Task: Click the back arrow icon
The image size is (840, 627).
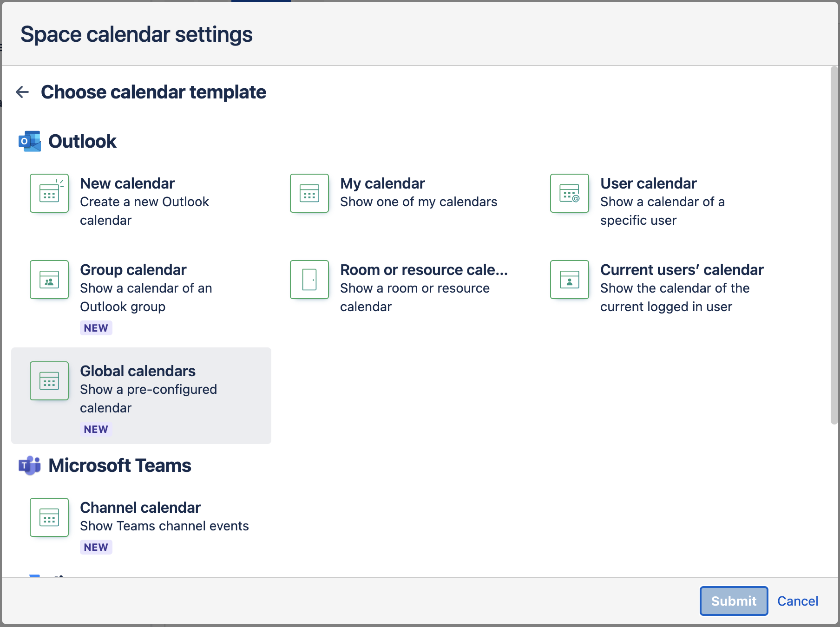Action: [22, 92]
